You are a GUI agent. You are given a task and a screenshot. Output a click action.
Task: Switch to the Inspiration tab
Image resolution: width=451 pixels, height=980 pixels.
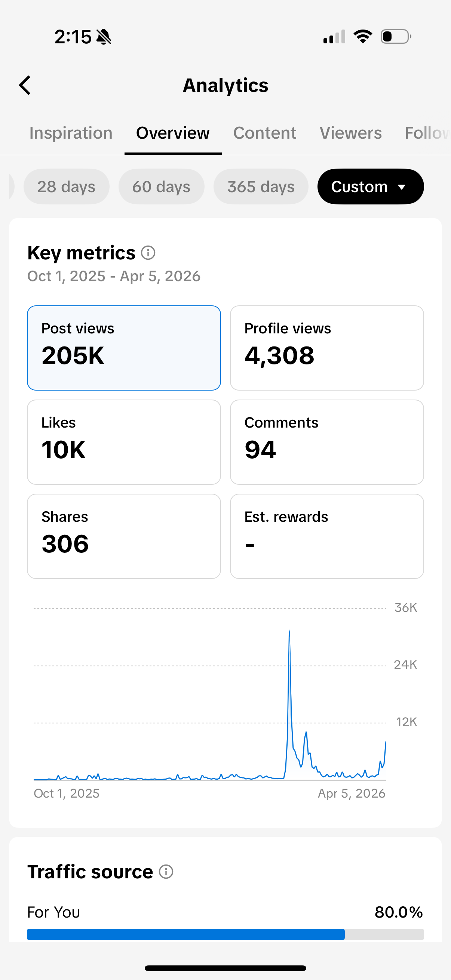pos(71,133)
